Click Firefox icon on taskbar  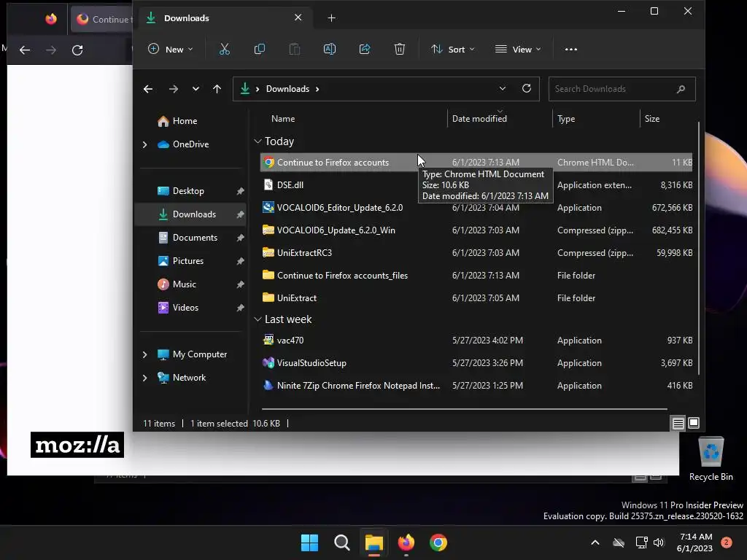(x=406, y=542)
